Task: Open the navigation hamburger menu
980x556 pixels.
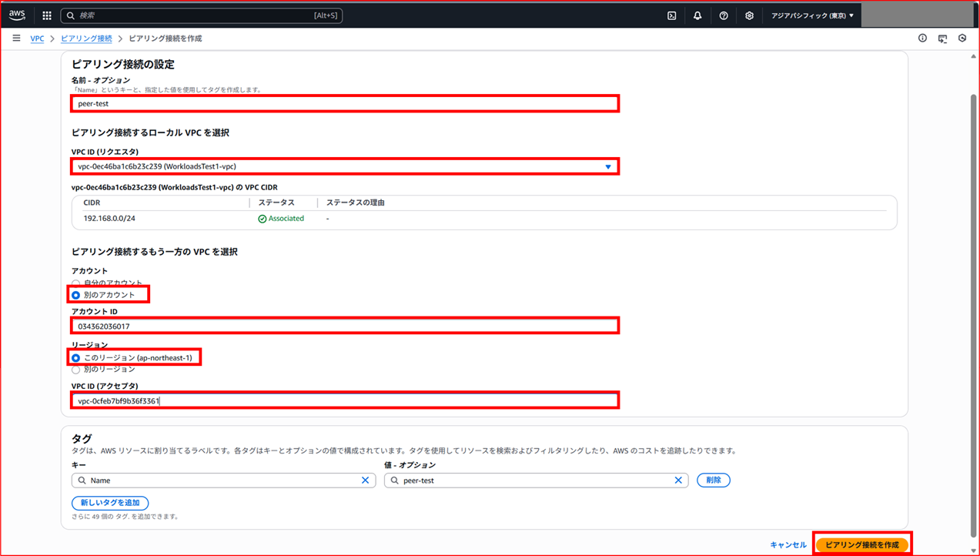Action: click(16, 38)
